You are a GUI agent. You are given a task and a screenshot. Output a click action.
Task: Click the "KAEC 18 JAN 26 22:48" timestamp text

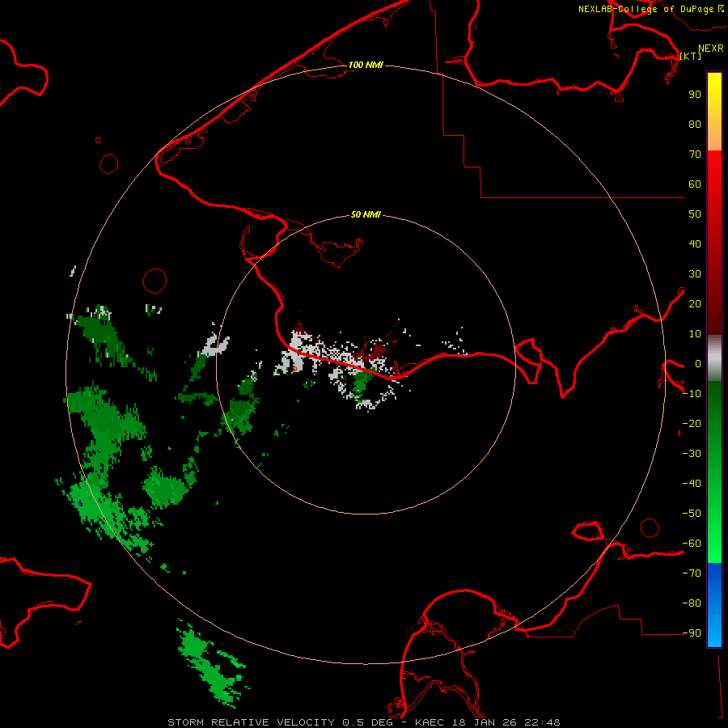point(488,722)
